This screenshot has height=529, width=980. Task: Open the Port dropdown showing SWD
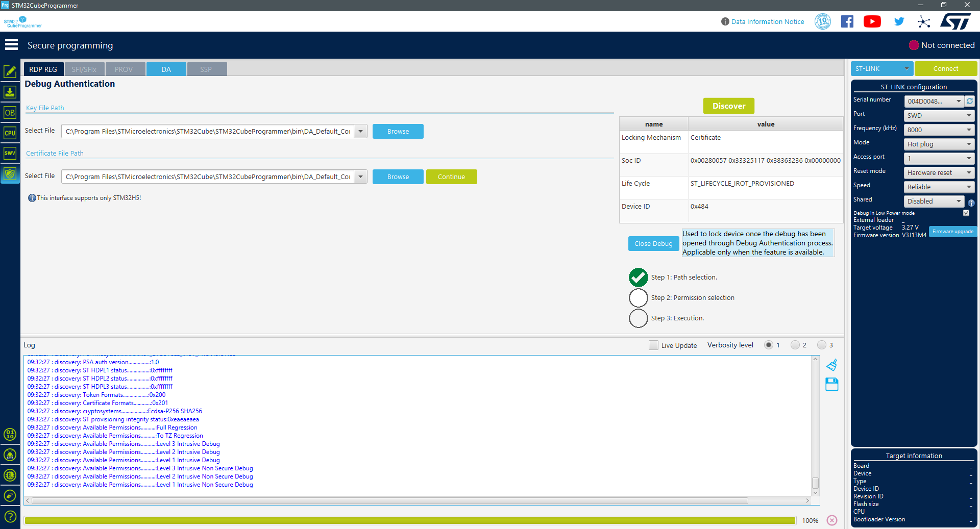pyautogui.click(x=938, y=115)
